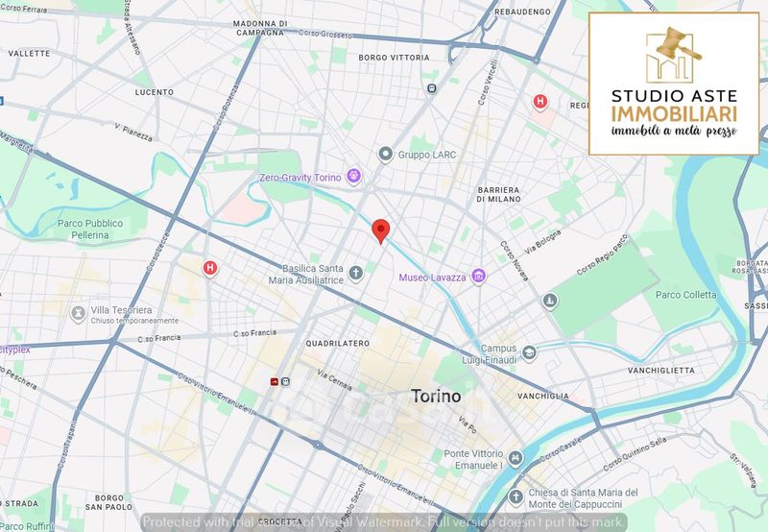Select the Chiesa di Santa Maria church icon
The height and width of the screenshot is (532, 768).
(517, 496)
